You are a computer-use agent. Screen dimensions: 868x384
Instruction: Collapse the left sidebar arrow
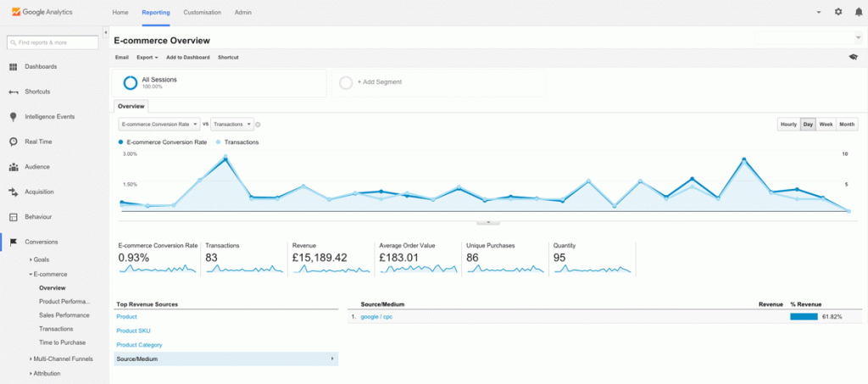tap(105, 33)
